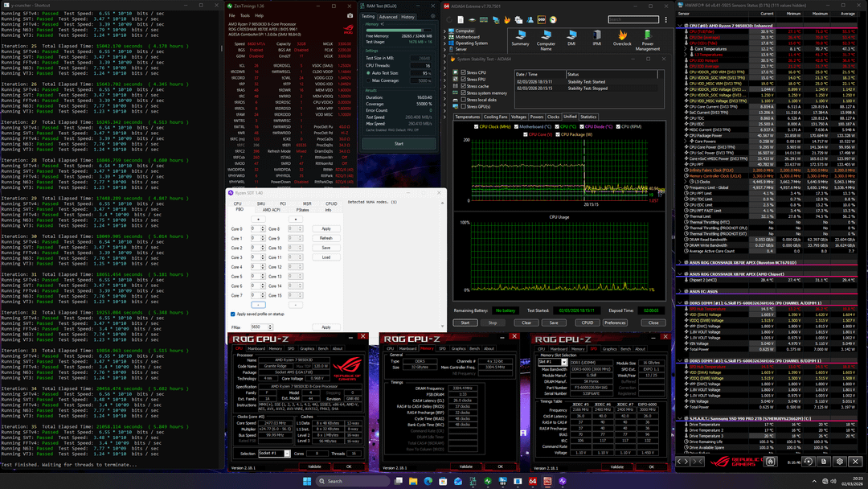Toggle Apply saved profile on startup checkbox
This screenshot has height=489, width=868.
tap(233, 314)
